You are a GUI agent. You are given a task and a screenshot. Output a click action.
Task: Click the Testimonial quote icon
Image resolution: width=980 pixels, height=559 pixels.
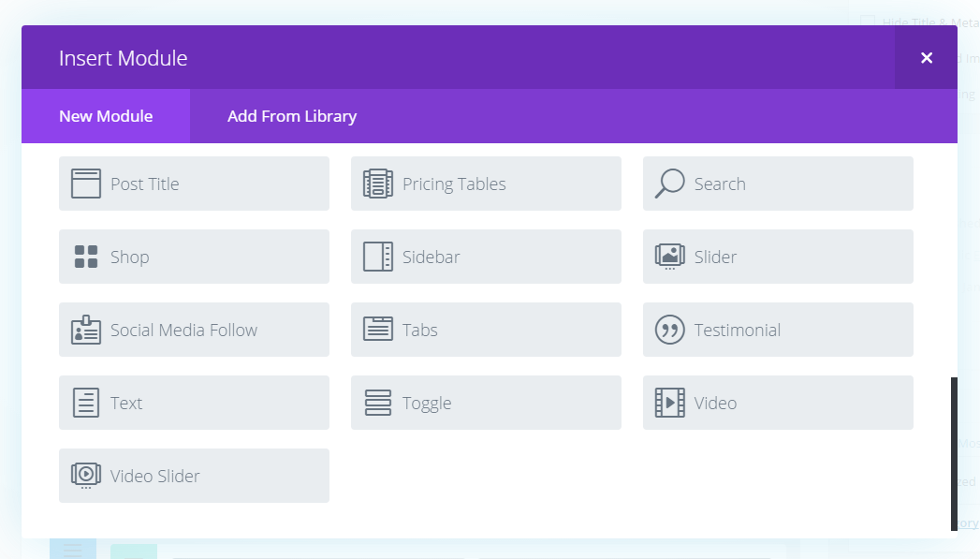pyautogui.click(x=669, y=330)
